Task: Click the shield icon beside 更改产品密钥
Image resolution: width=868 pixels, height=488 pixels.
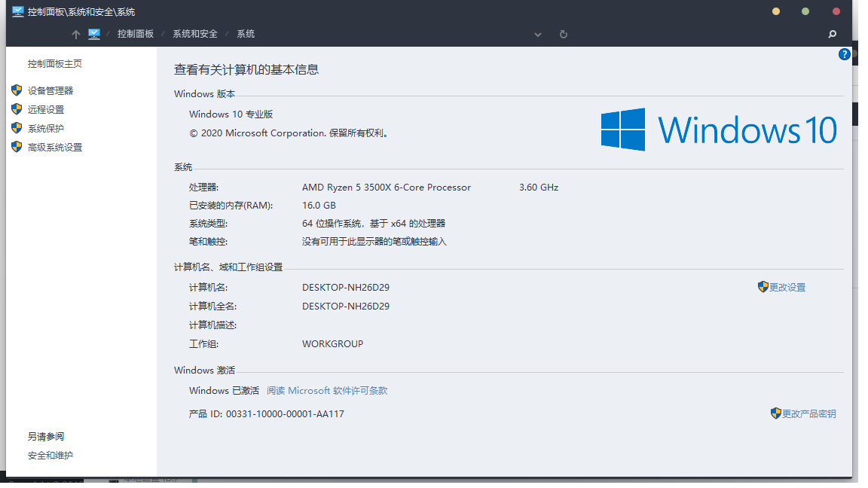Action: pos(775,413)
